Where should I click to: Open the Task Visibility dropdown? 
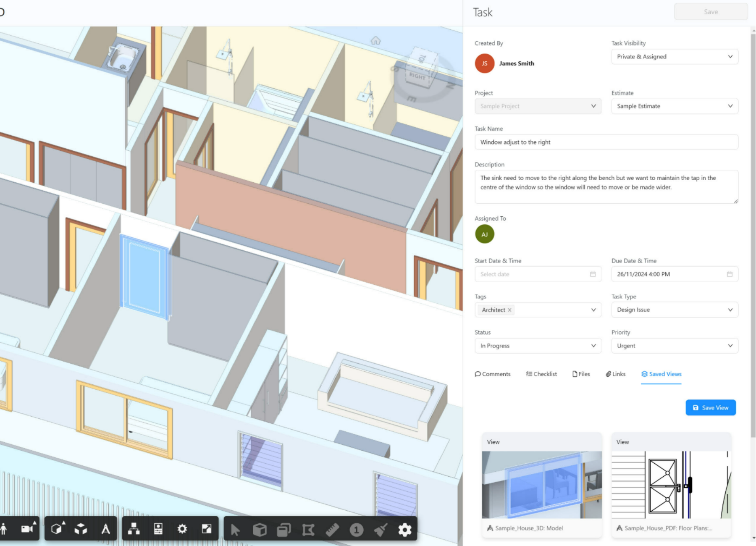point(674,57)
